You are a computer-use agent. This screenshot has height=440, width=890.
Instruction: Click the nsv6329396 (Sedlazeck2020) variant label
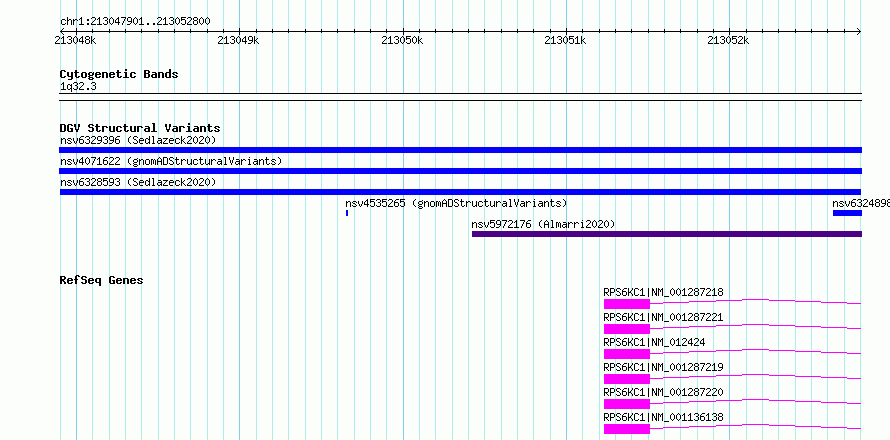pos(138,140)
